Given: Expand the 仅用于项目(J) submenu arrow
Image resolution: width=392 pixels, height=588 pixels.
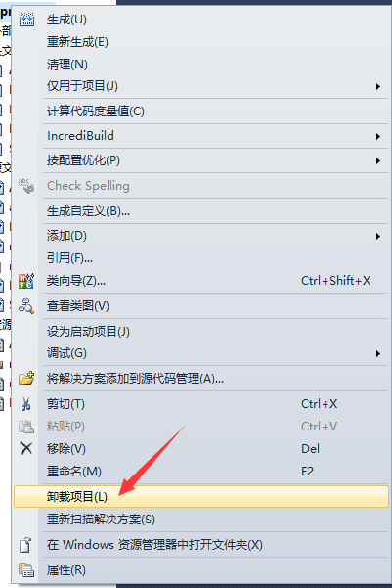Looking at the screenshot, I should pos(378,87).
